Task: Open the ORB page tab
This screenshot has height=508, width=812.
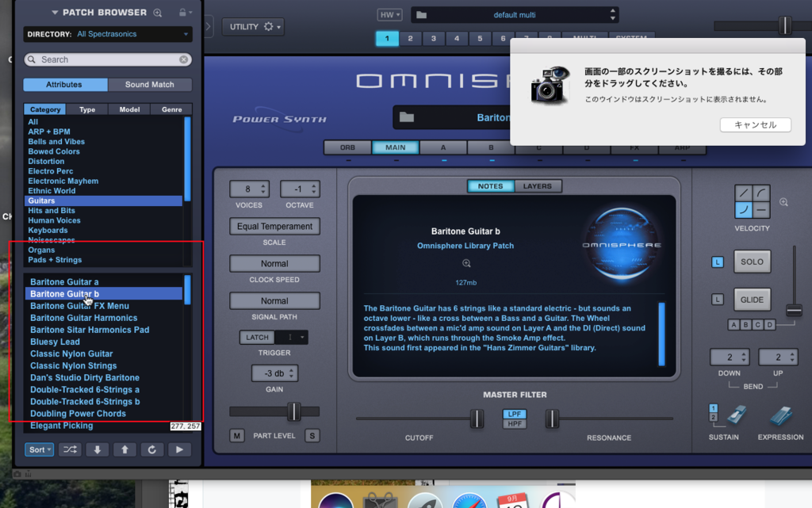Action: coord(347,147)
